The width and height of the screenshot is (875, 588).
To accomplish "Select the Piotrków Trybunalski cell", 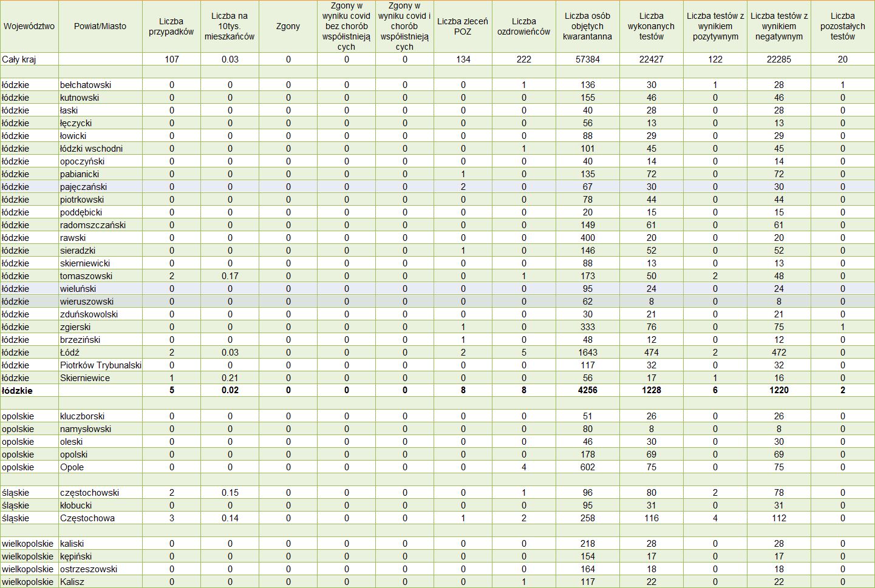I will point(100,365).
